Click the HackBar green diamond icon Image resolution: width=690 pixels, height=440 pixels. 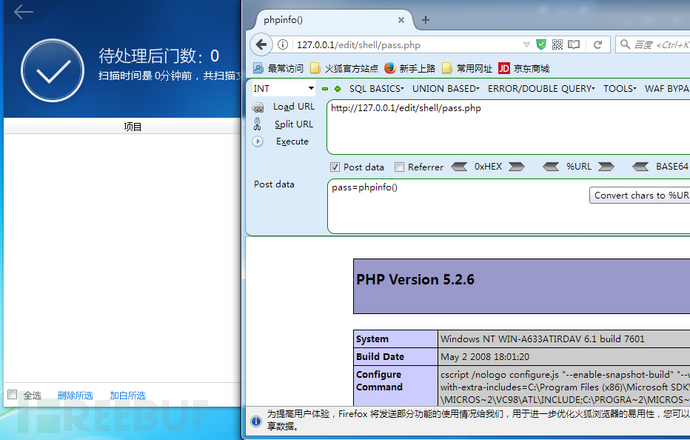pyautogui.click(x=338, y=89)
